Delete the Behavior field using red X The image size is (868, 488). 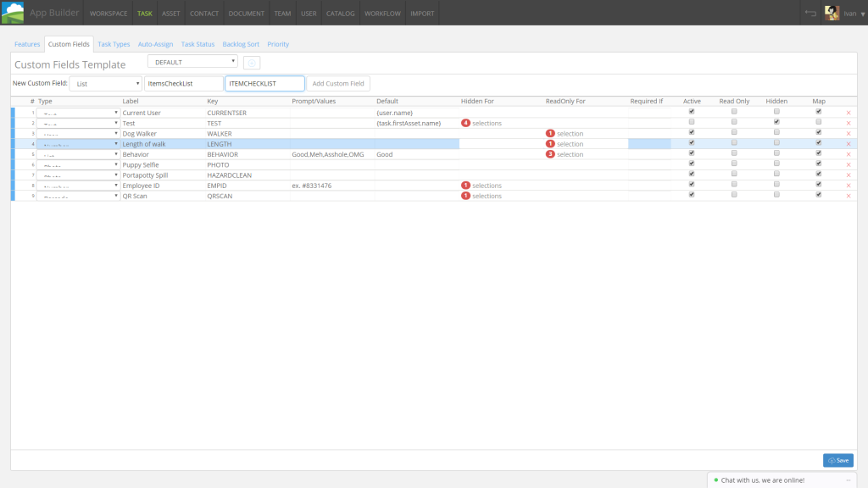coord(848,154)
